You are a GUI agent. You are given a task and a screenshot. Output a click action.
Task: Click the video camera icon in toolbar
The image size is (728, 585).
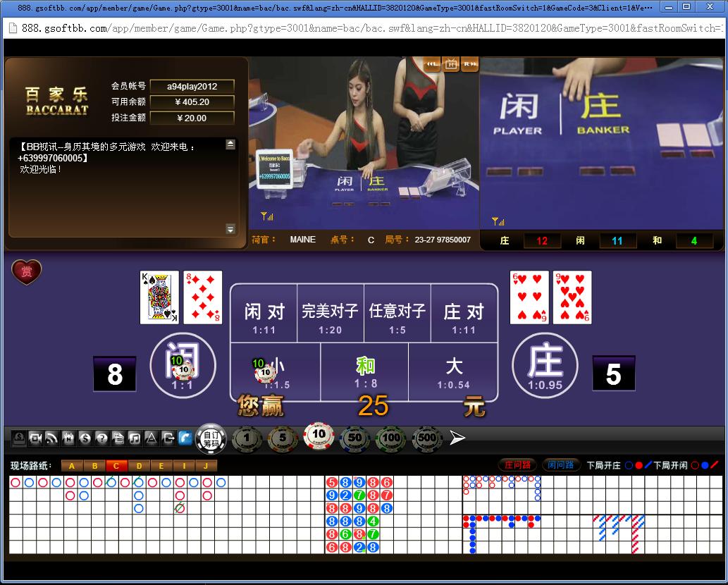(x=36, y=438)
